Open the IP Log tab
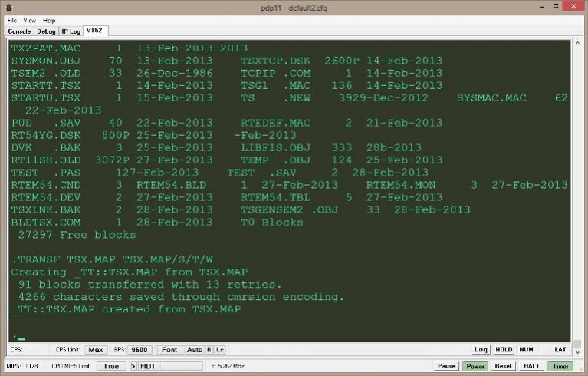This screenshot has width=588, height=376. point(71,31)
